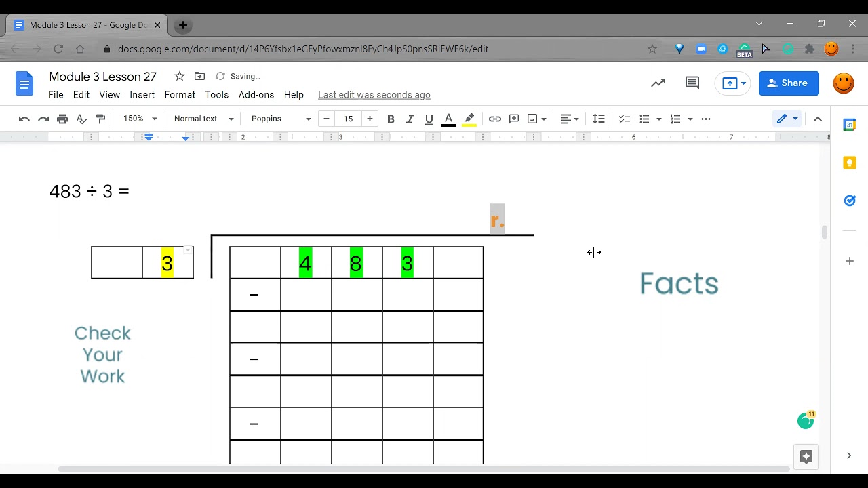Open Docs home via blue document logo
This screenshot has width=868, height=488.
pyautogui.click(x=24, y=85)
